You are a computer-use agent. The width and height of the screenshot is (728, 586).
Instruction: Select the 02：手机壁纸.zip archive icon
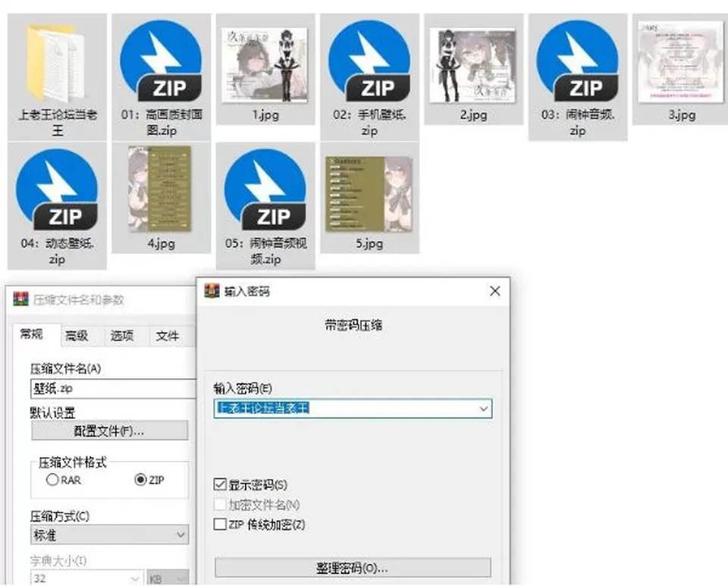(369, 61)
